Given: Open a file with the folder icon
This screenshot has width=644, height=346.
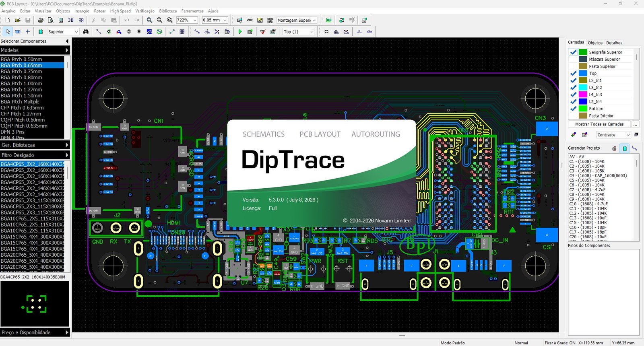Looking at the screenshot, I should coord(18,20).
